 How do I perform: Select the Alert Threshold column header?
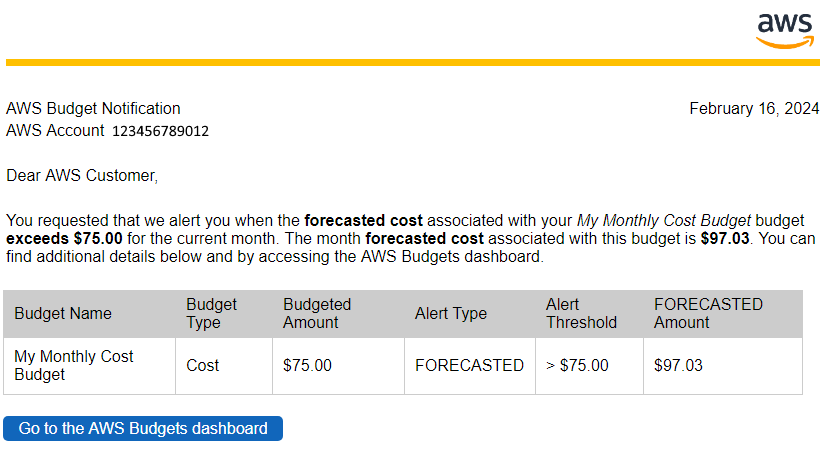coord(589,314)
